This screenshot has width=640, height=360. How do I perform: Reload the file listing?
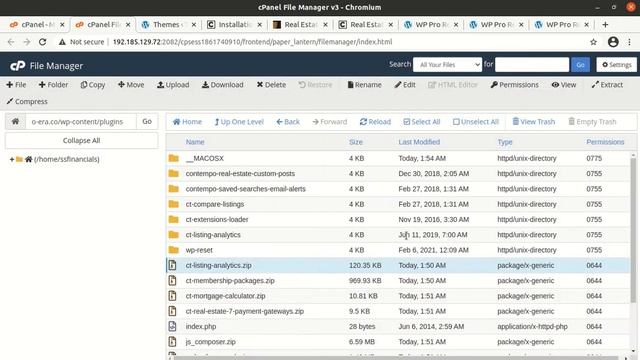pos(376,122)
